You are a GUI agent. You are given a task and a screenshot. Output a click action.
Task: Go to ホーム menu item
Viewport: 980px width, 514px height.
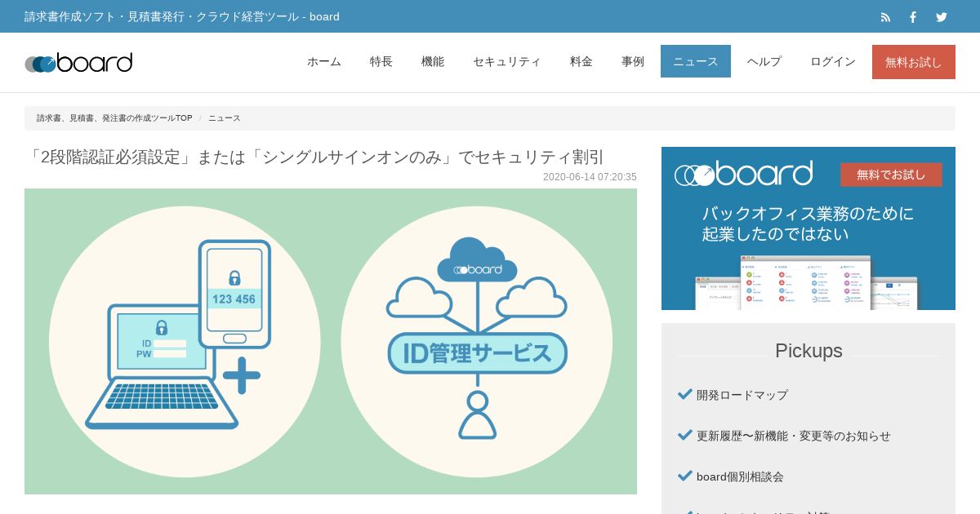point(324,61)
